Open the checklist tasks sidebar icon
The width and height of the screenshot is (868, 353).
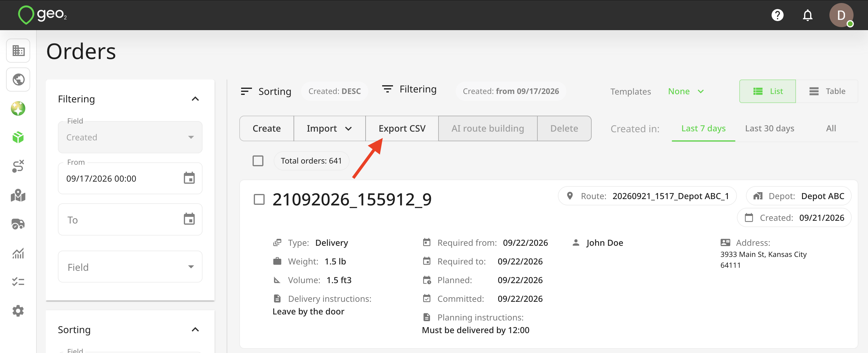click(18, 282)
